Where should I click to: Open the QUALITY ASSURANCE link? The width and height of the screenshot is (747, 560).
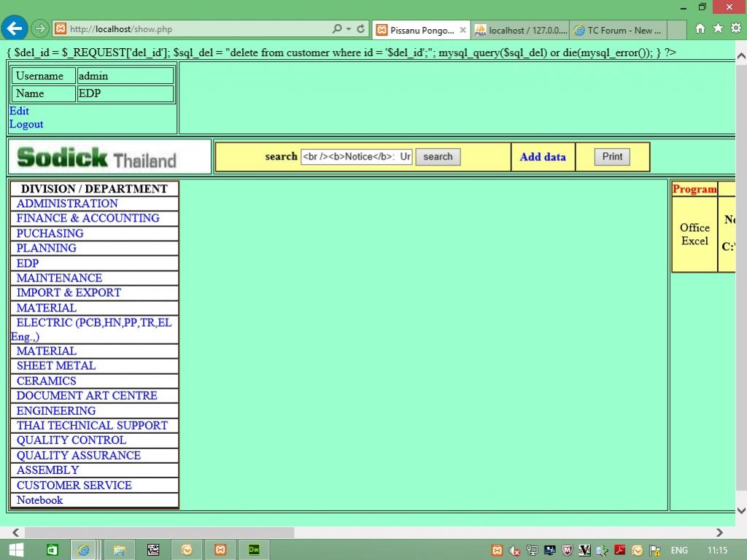click(79, 456)
